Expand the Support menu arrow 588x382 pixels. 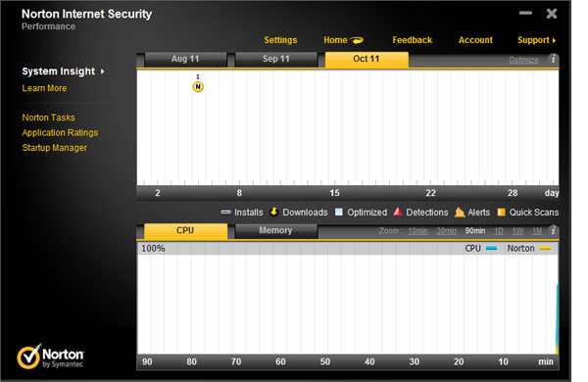click(554, 40)
